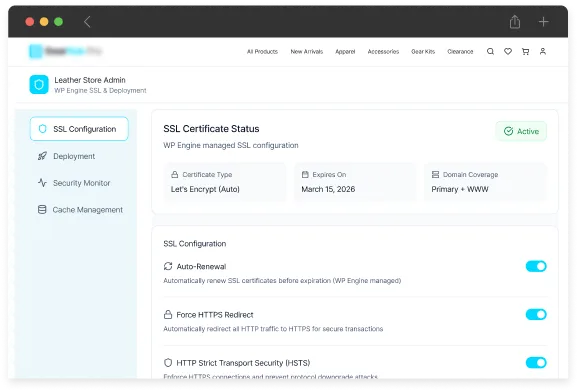Open Cache Management in the sidebar
Screen dimensions: 579x392
[79, 210]
